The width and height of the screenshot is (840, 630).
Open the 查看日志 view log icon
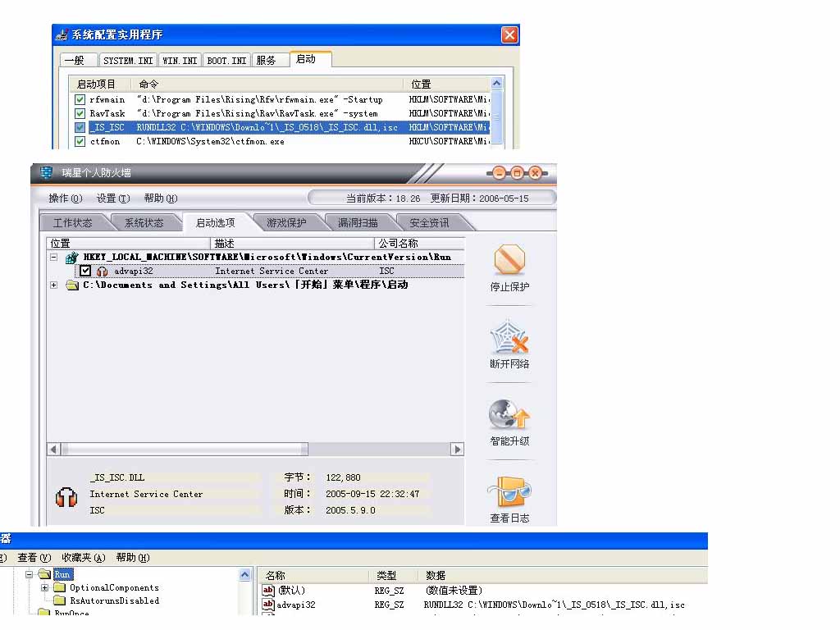(509, 491)
